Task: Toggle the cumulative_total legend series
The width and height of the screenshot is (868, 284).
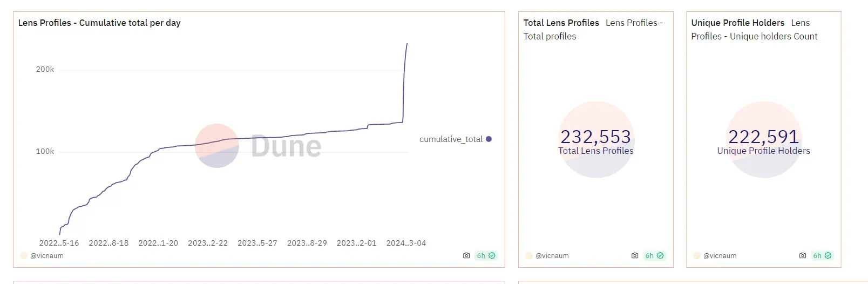Action: pyautogui.click(x=451, y=139)
